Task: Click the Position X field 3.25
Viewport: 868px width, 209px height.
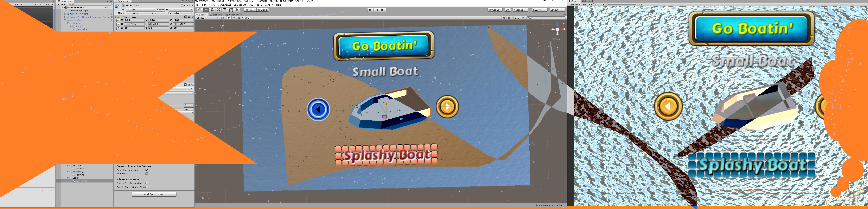Action: click(134, 20)
